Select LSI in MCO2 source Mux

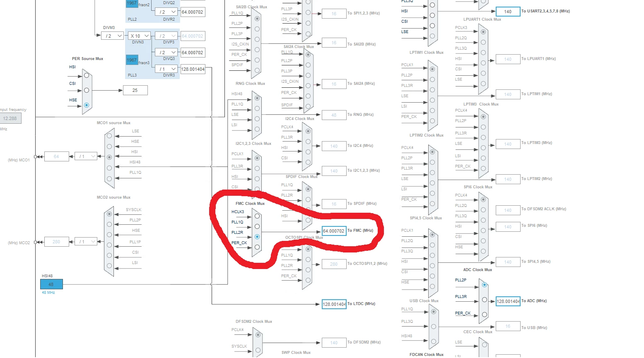click(109, 266)
